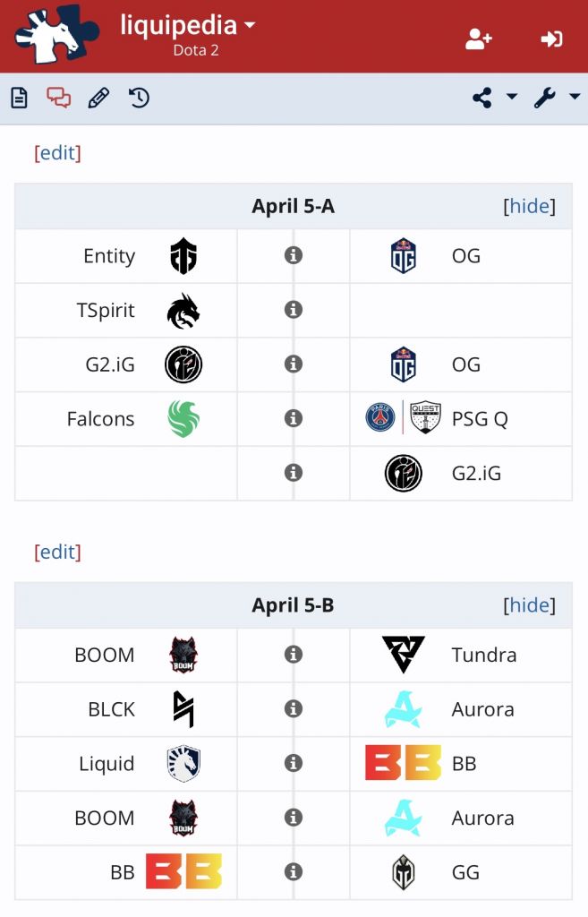This screenshot has height=917, width=588.
Task: Click edit link above April 5-A
Action: 57,152
